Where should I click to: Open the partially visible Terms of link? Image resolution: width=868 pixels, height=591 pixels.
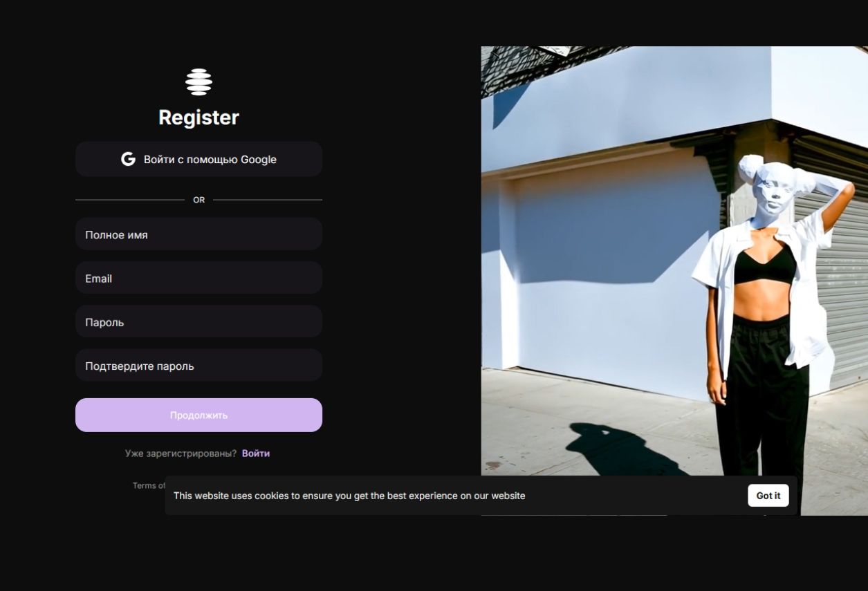[149, 485]
